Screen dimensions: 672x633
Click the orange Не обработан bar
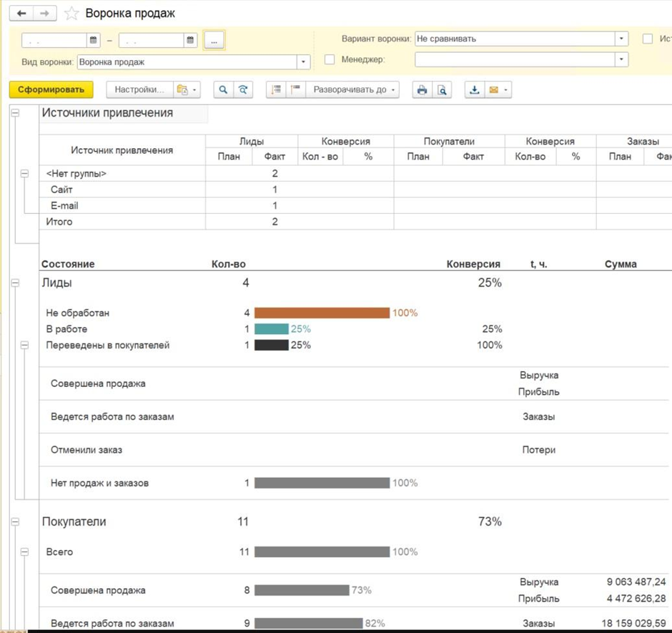[x=322, y=313]
